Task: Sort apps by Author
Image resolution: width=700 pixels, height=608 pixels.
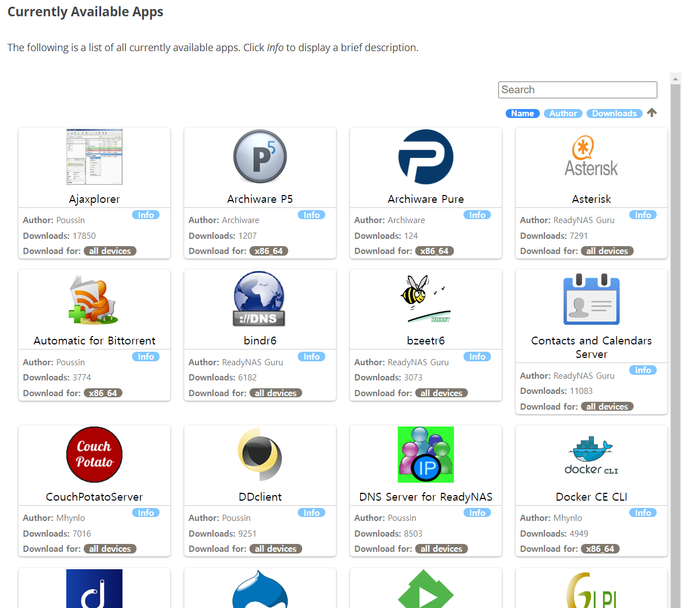Action: coord(563,114)
